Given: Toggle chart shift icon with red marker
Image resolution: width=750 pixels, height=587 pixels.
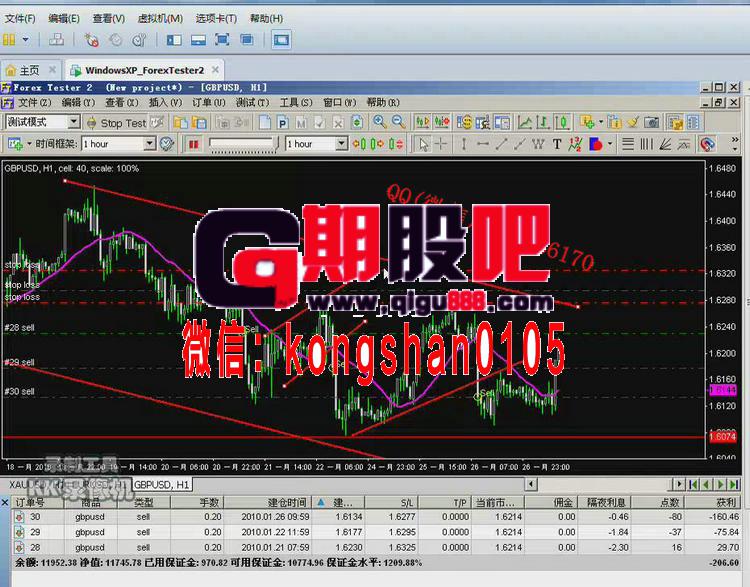Looking at the screenshot, I should (x=441, y=122).
